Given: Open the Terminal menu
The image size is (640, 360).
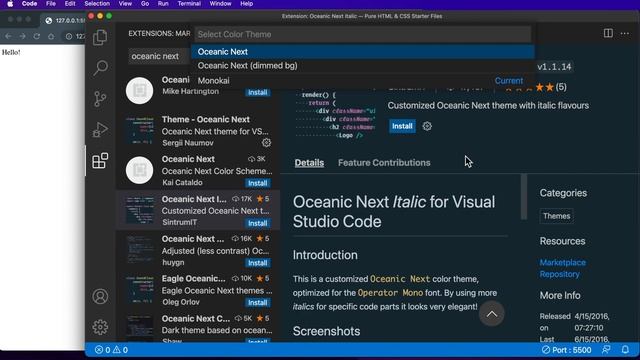Looking at the screenshot, I should (x=189, y=4).
